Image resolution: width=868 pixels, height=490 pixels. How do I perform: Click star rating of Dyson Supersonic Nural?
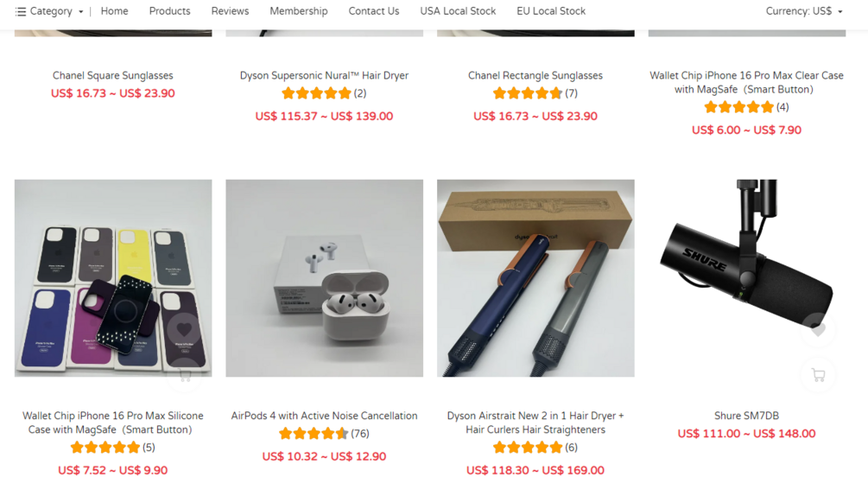tap(316, 93)
